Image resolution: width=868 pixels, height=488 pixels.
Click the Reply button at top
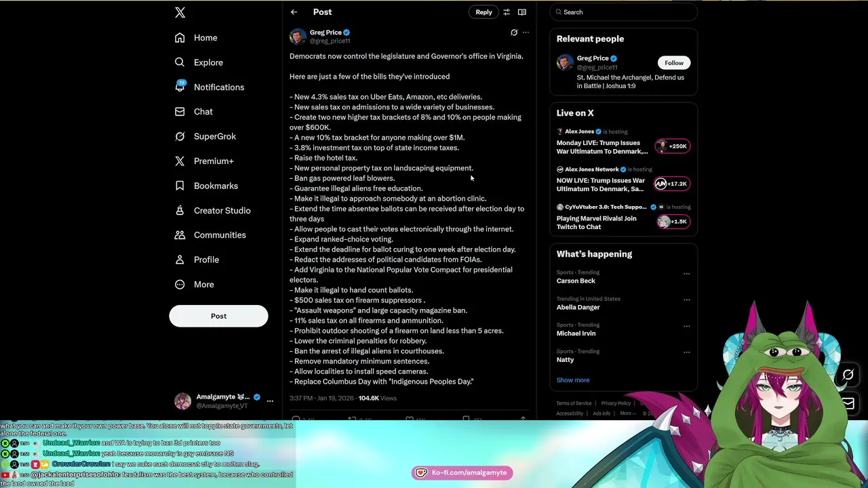point(484,12)
